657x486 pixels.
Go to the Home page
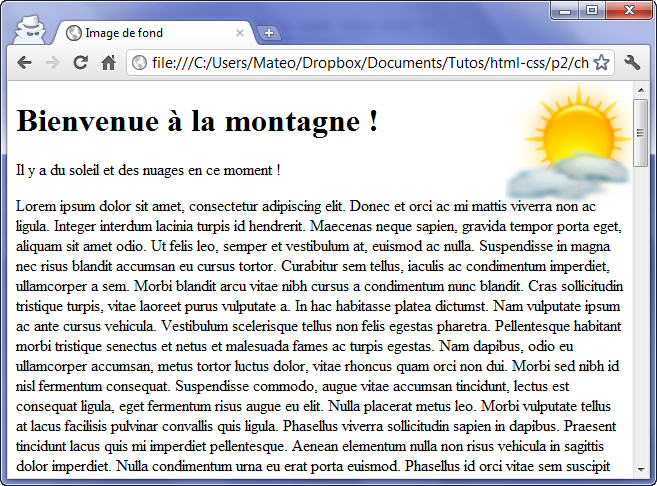[x=109, y=63]
